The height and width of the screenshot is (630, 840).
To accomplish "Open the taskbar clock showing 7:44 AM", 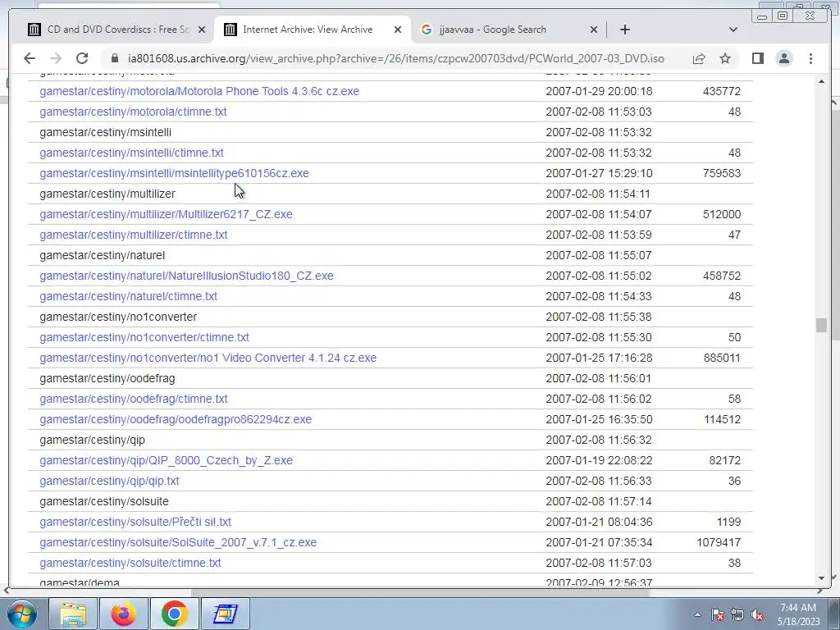I will [x=798, y=614].
